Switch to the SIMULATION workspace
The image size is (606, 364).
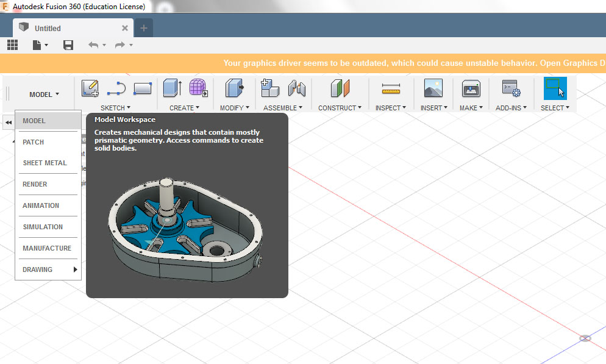coord(48,227)
